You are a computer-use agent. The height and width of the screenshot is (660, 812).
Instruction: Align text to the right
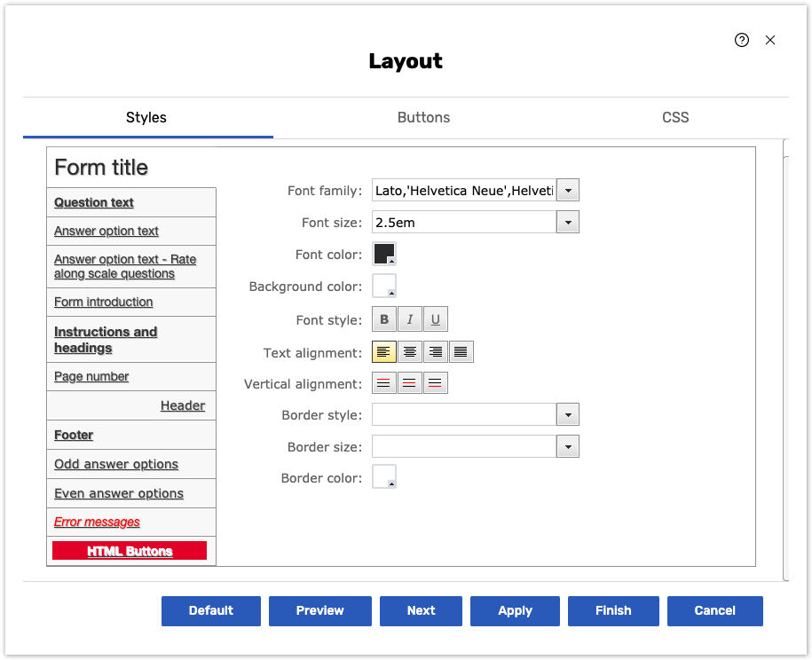pos(436,352)
